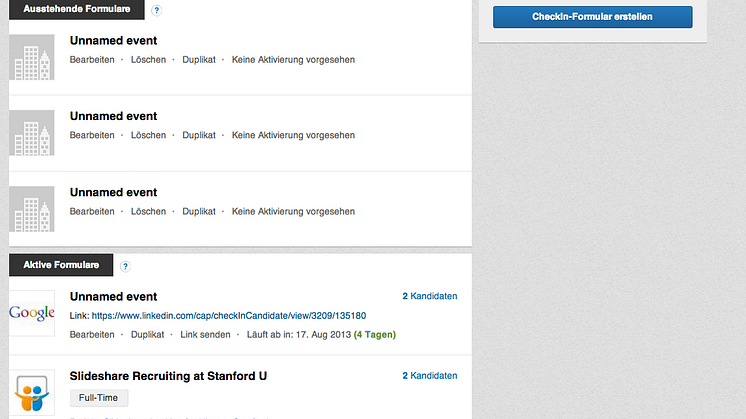Click Duplikat on third pending Unnamed event

point(199,212)
